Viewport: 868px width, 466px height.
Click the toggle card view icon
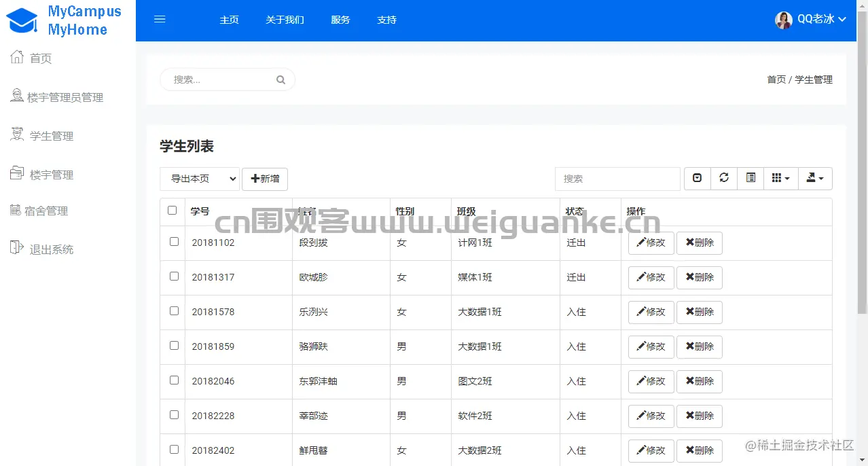pos(751,178)
